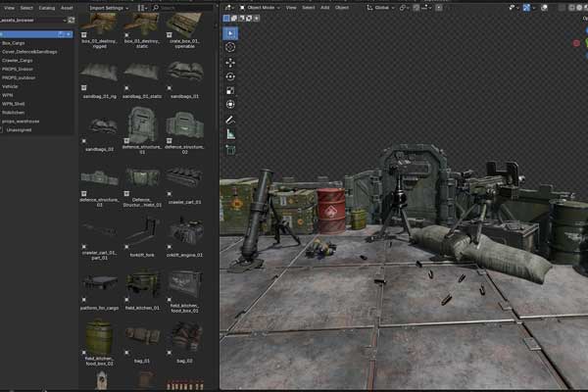This screenshot has width=588, height=392.
Task: Select platform_for_cargo asset thumbnail
Action: [99, 283]
